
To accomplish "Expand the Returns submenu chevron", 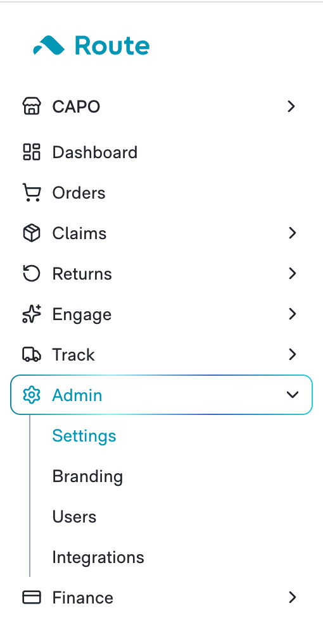I will coord(292,273).
